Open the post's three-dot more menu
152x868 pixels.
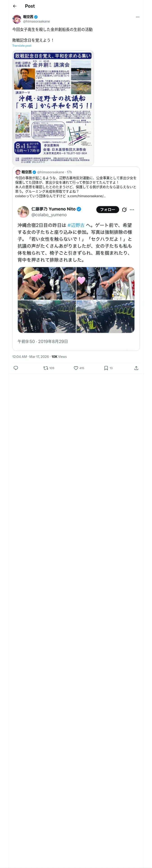(x=138, y=17)
